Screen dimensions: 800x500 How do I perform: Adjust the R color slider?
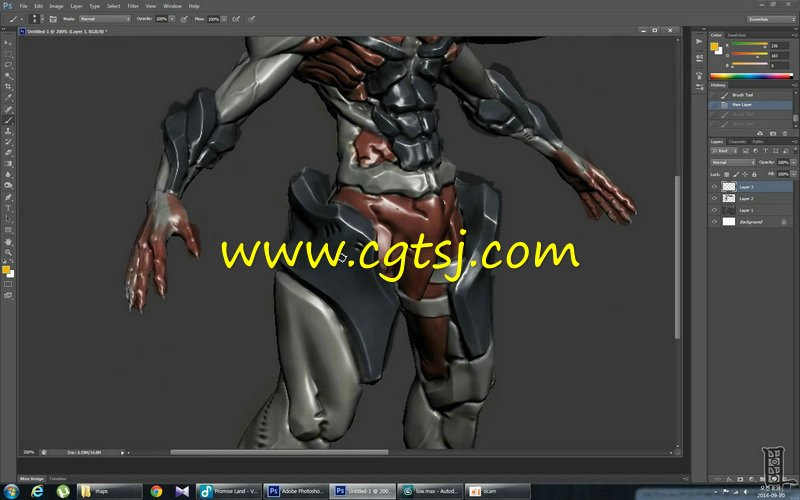pos(750,45)
